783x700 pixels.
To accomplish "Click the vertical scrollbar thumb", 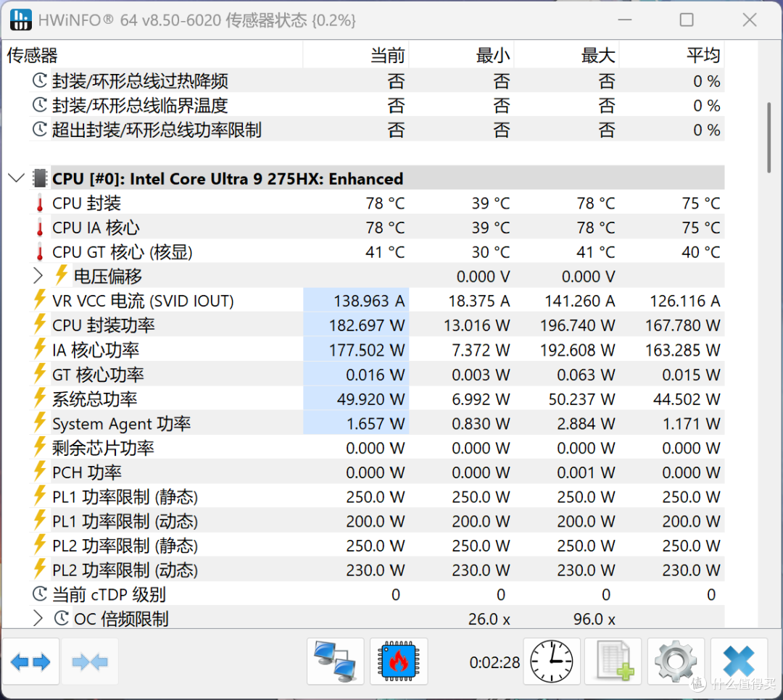I will coord(769,137).
